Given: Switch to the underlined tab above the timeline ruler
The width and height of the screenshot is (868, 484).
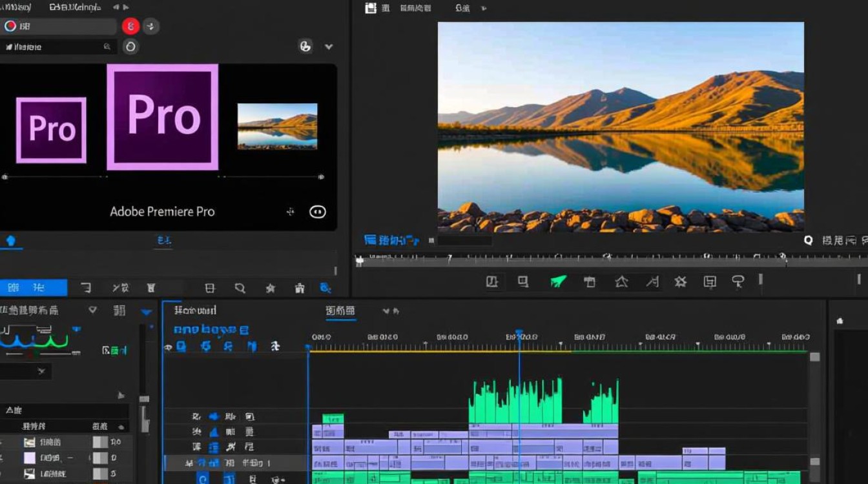Looking at the screenshot, I should (340, 311).
